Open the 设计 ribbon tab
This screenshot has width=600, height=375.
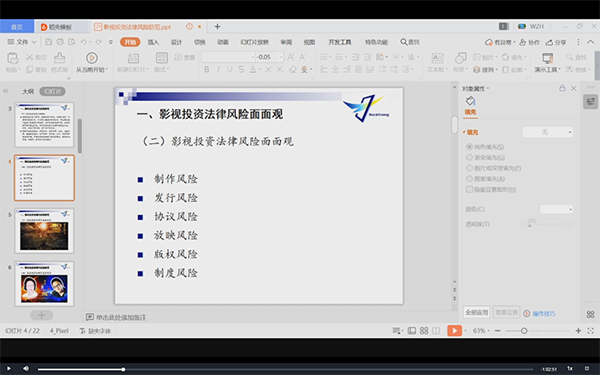tap(176, 42)
